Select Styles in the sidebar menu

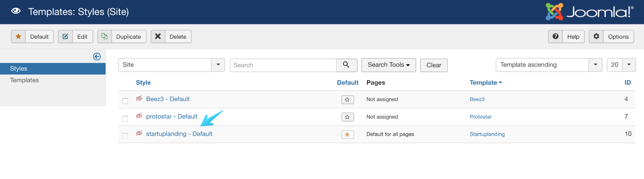tap(19, 69)
